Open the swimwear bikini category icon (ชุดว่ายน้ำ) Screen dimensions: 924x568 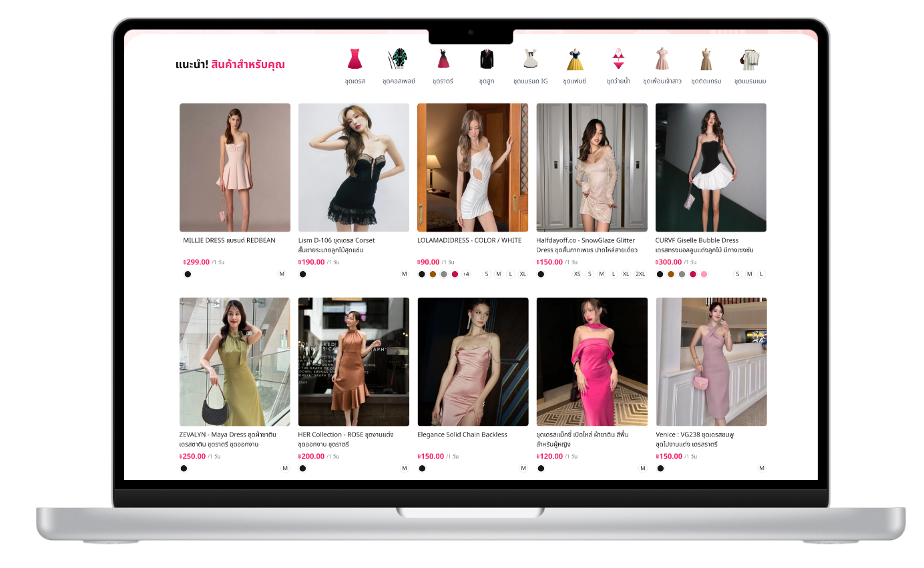pos(618,59)
